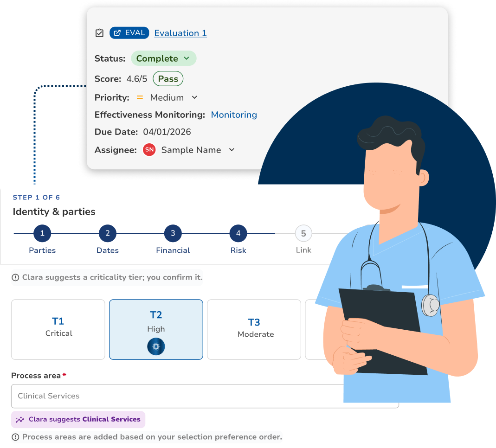This screenshot has height=448, width=496.
Task: Click the Identity & parties heading
Action: click(x=54, y=211)
